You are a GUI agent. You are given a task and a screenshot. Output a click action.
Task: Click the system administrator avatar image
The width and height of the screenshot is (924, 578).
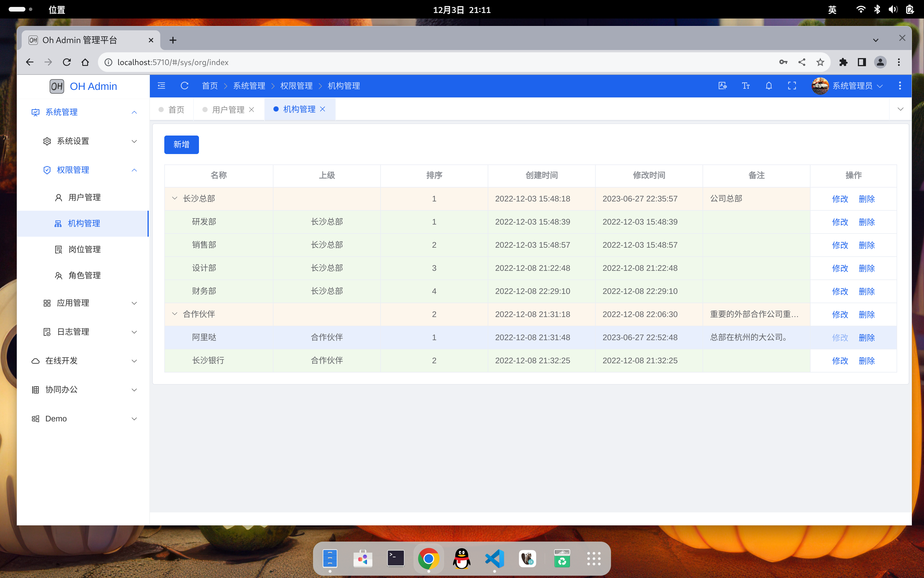coord(820,86)
